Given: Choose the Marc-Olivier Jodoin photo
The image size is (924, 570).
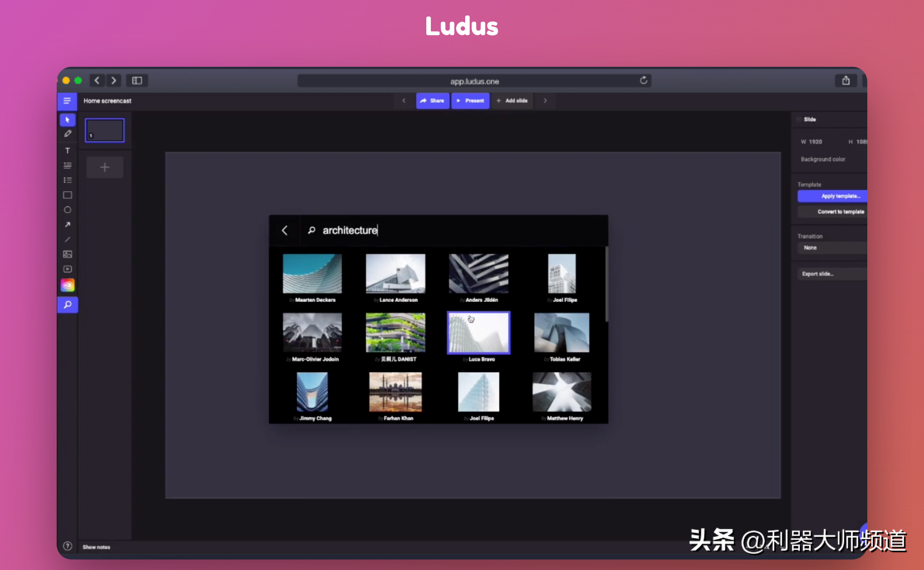Looking at the screenshot, I should [x=312, y=333].
